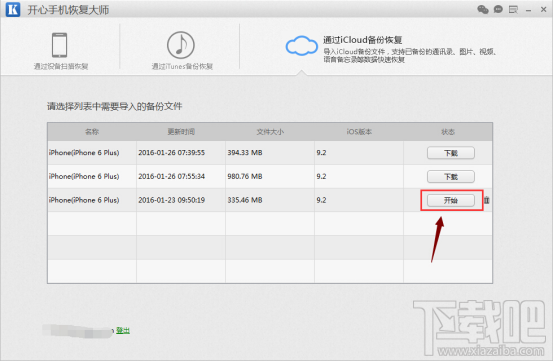Minimize the recovery master window

click(x=528, y=11)
